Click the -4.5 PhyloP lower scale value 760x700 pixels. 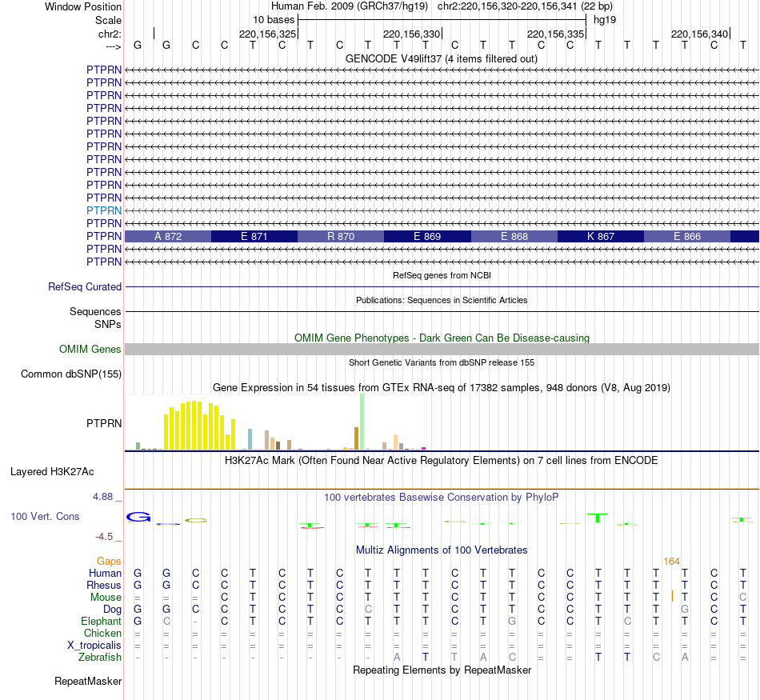click(104, 537)
